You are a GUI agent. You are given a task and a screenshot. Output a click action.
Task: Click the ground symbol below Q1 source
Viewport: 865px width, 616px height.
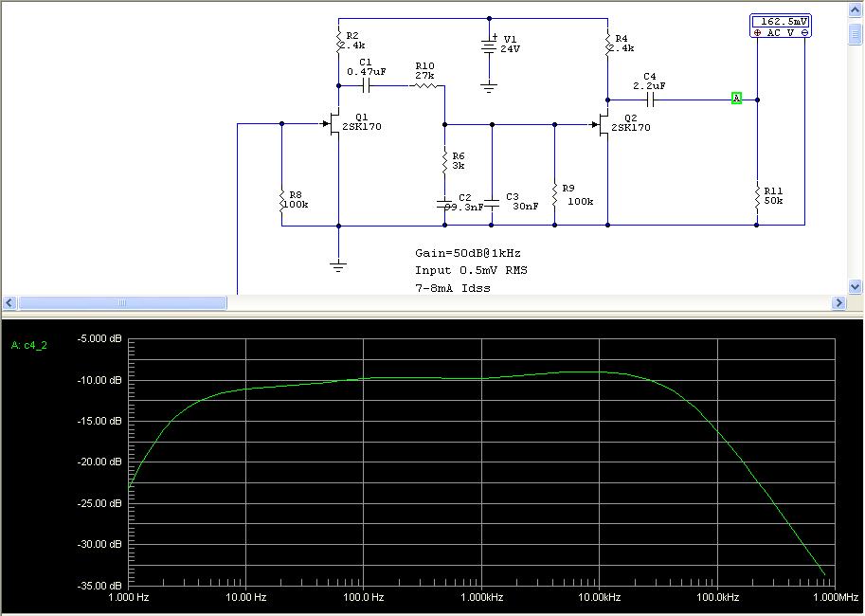[x=338, y=266]
